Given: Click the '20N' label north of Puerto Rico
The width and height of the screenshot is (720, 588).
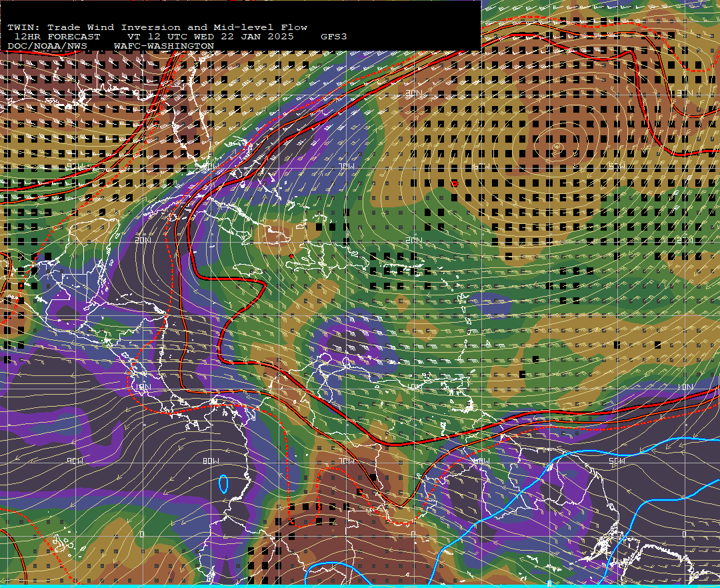Looking at the screenshot, I should [x=414, y=240].
